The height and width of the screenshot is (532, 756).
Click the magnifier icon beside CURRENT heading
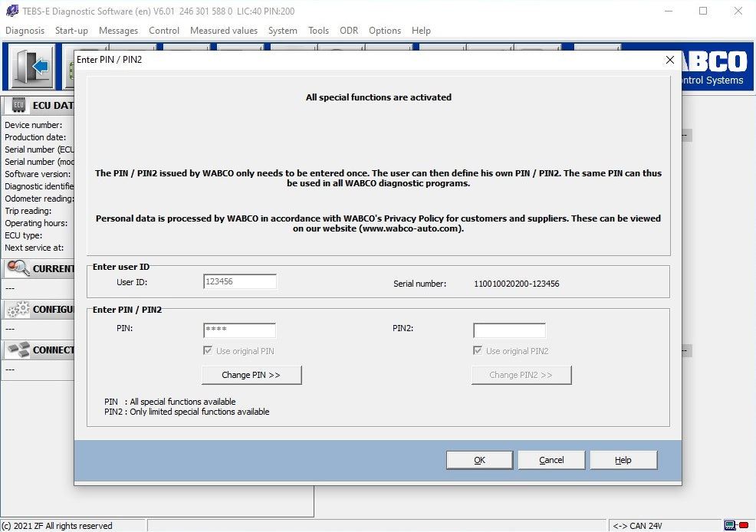(18, 268)
